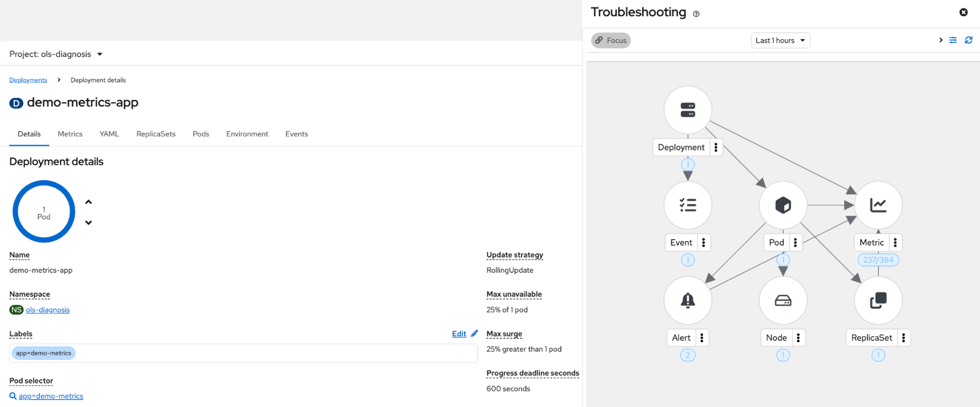Select the Alert node bell icon

pyautogui.click(x=688, y=300)
